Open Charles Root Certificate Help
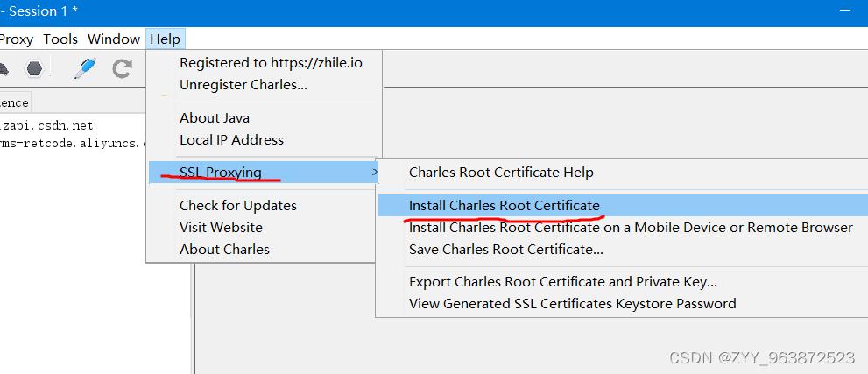The height and width of the screenshot is (374, 868). pos(501,173)
